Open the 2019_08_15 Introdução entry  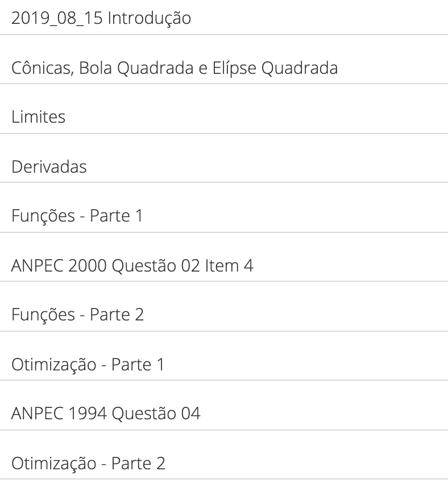coord(224,18)
